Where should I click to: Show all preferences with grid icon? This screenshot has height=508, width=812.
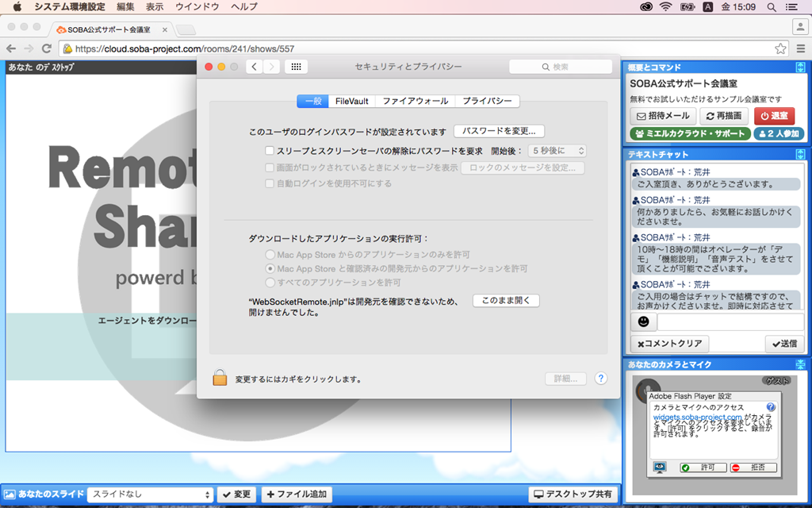297,67
